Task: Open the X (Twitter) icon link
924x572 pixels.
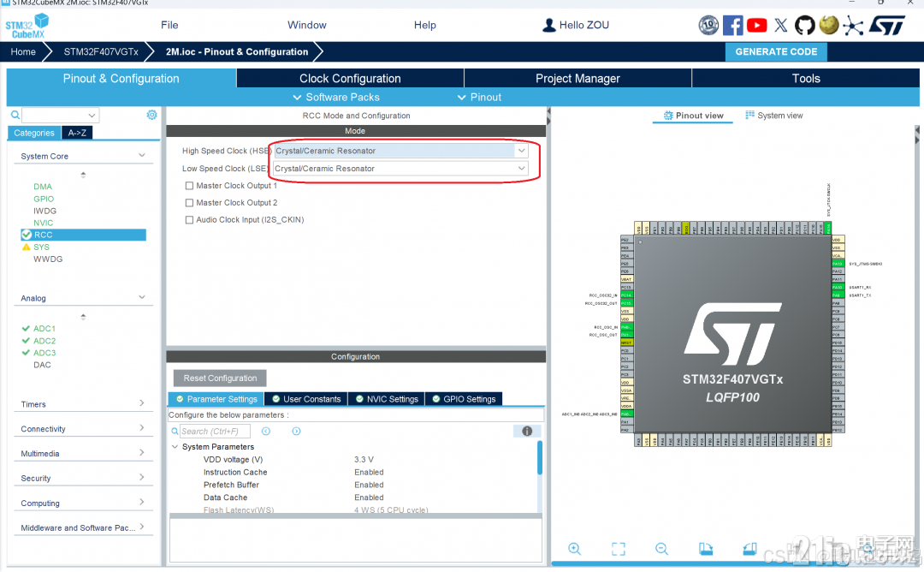Action: [781, 26]
